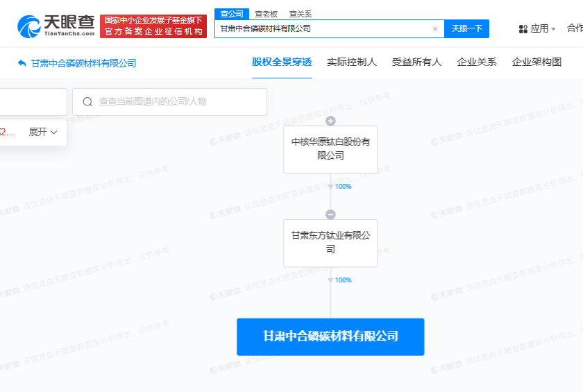Select the 中核华原钛白股份有限公司 node
583x392 pixels.
click(x=330, y=149)
